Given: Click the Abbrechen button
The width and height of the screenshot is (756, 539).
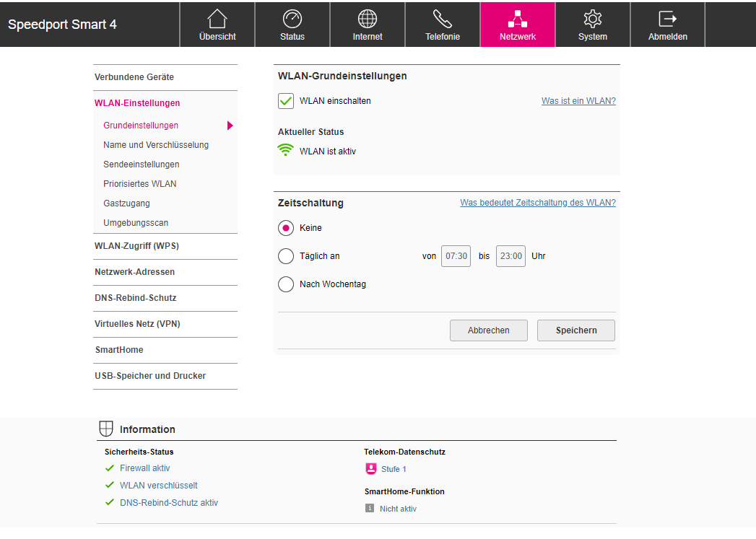Looking at the screenshot, I should tap(488, 330).
